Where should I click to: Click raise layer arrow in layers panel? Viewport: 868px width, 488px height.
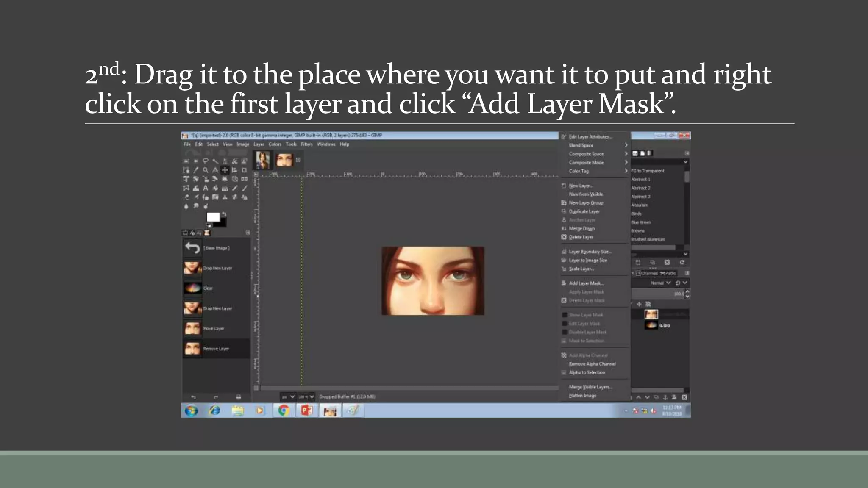638,397
